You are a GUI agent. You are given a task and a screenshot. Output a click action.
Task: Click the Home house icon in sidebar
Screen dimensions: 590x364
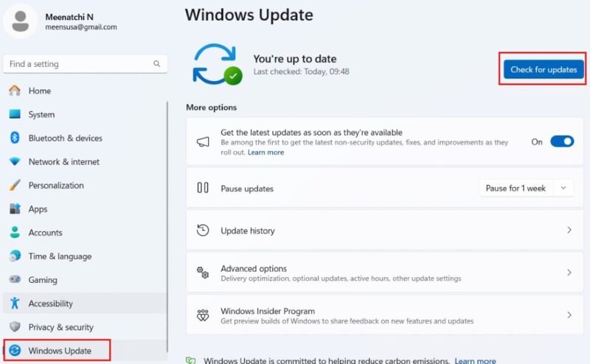click(15, 91)
